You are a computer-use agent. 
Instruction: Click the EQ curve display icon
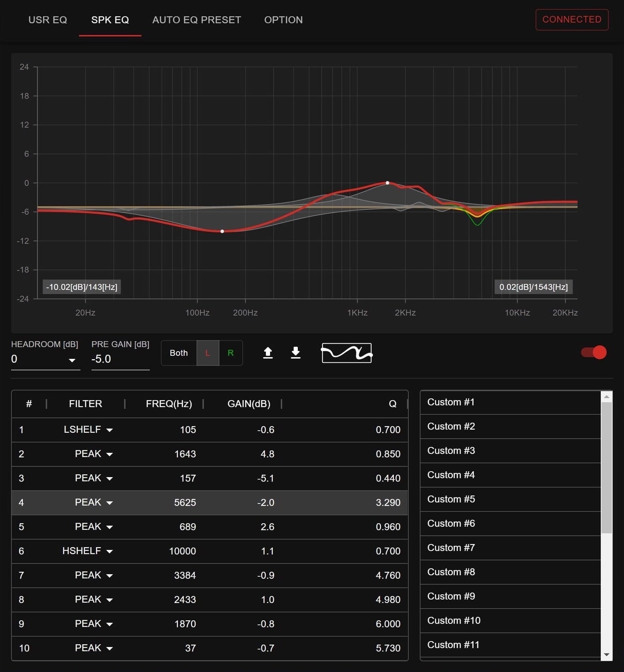tap(347, 353)
